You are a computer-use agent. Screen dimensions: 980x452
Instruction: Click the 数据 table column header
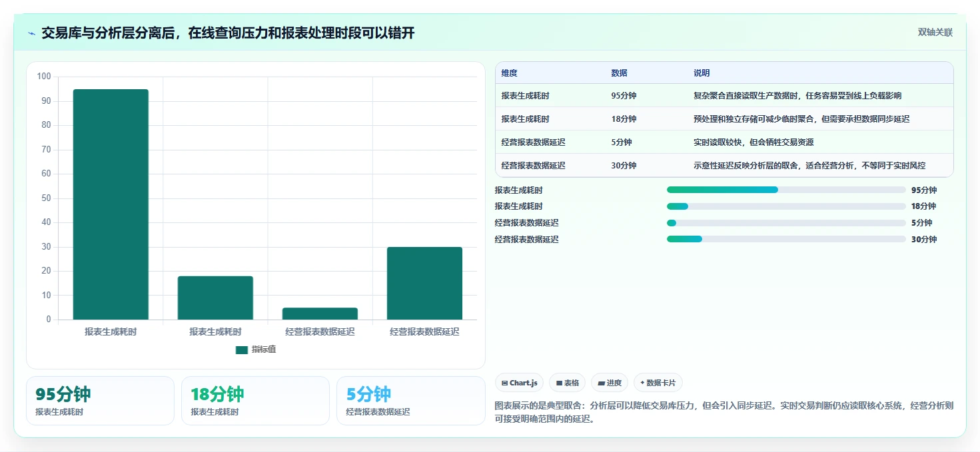[x=619, y=73]
